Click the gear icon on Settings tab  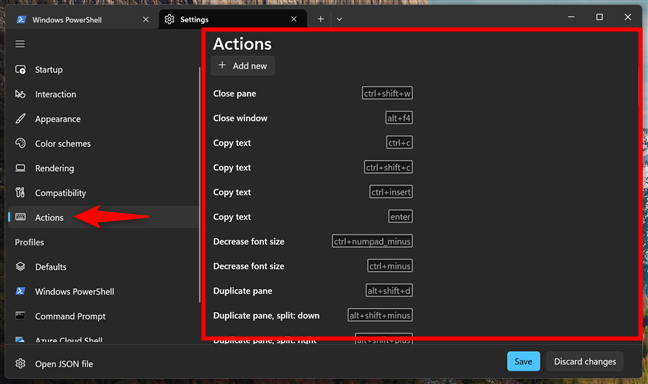(x=169, y=19)
